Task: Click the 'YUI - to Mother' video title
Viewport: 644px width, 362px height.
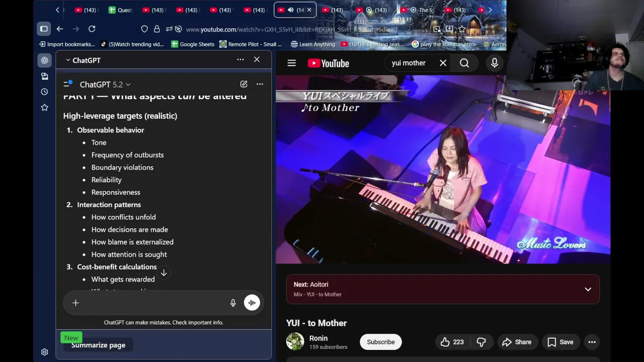Action: coord(316,323)
